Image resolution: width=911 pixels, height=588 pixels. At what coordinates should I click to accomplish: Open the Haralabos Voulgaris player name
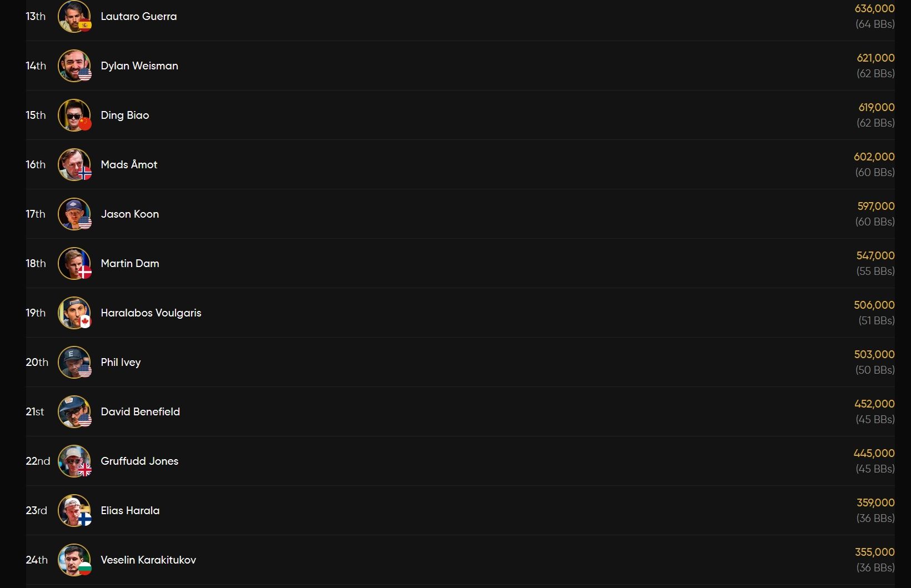click(151, 313)
